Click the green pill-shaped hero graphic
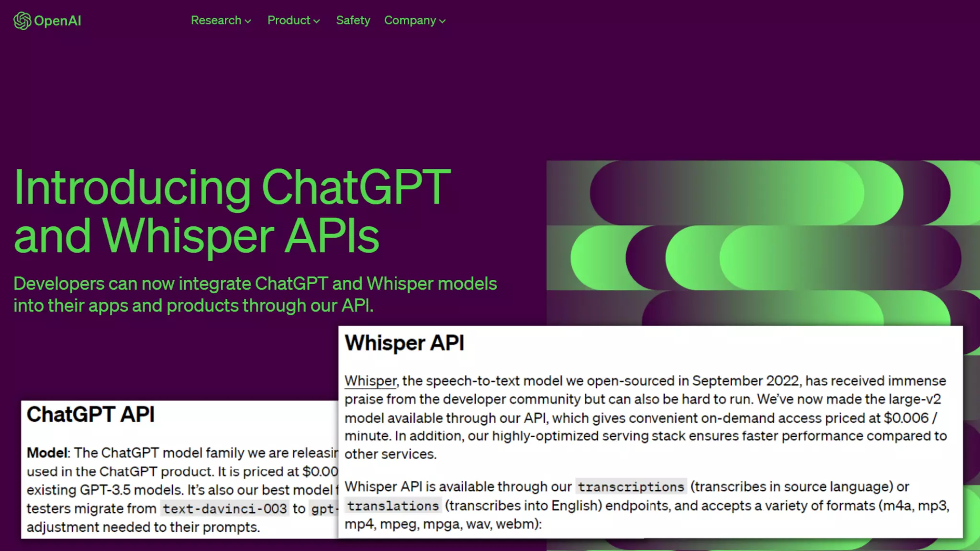980x551 pixels. point(763,242)
